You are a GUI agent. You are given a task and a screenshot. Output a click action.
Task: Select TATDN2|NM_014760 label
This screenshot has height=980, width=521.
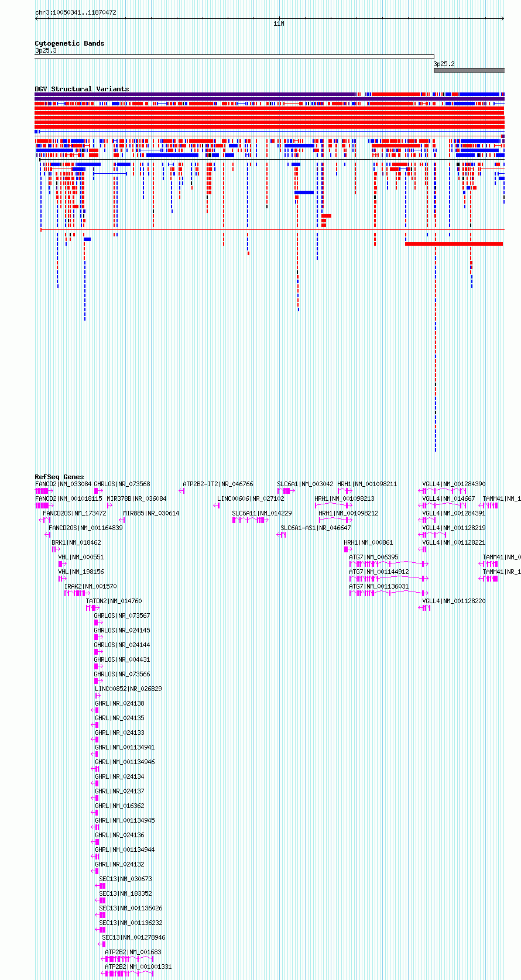(x=114, y=601)
